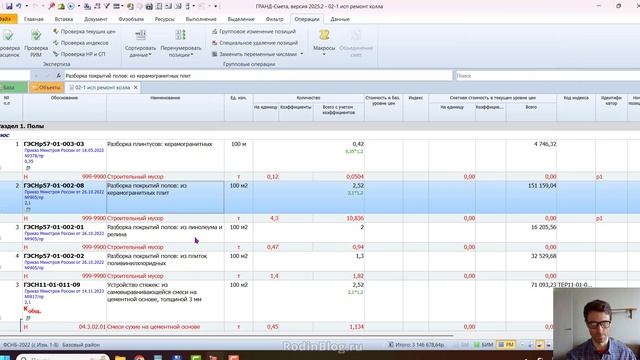Viewport: 640px width, 360px height.
Task: Run Проверка НР и СП
Action: coord(79,54)
